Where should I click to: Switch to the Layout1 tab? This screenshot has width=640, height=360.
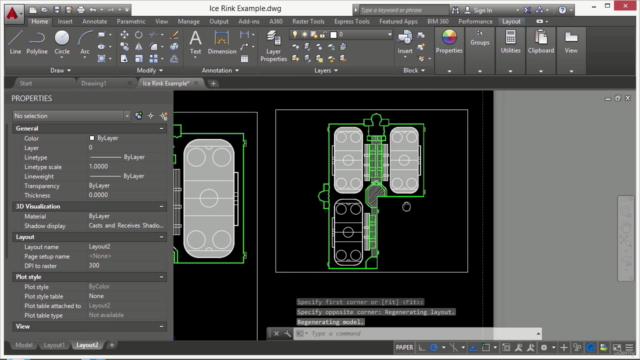[x=54, y=345]
